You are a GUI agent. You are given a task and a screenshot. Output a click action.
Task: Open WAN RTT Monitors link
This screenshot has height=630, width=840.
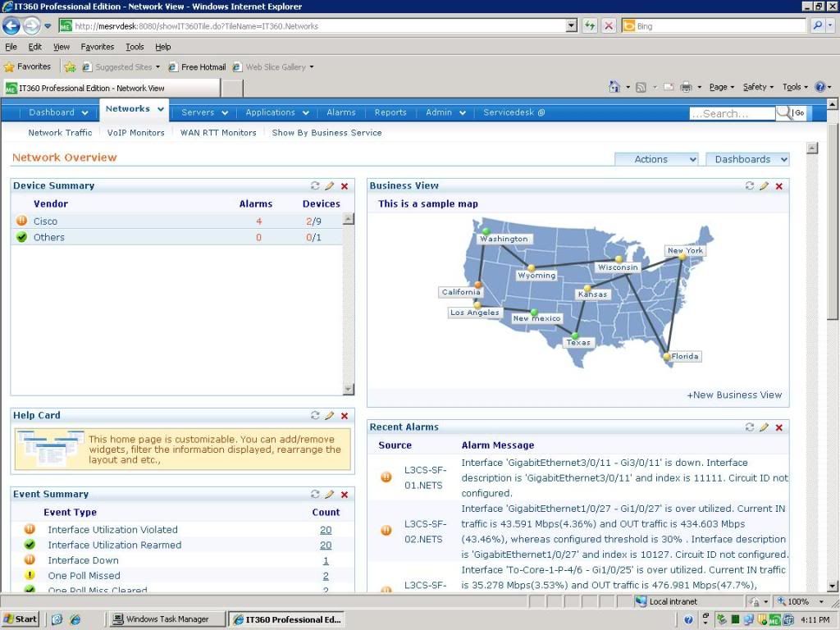[218, 132]
